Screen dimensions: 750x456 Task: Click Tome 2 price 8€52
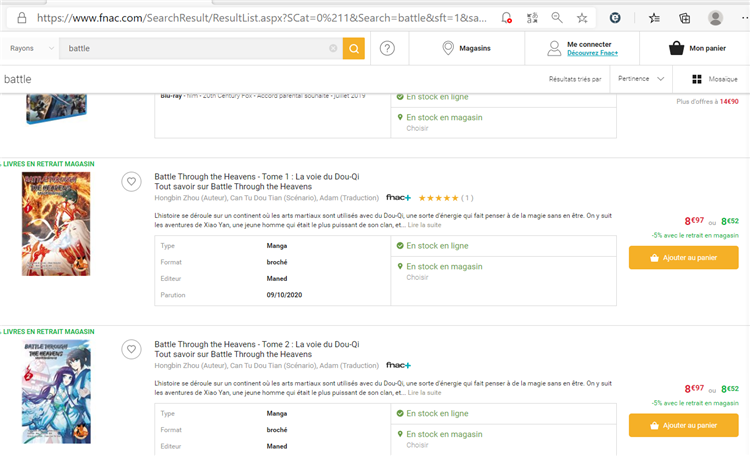730,389
